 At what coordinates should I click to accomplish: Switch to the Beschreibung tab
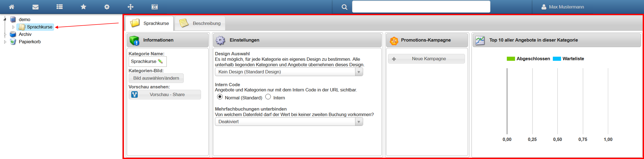pyautogui.click(x=200, y=23)
